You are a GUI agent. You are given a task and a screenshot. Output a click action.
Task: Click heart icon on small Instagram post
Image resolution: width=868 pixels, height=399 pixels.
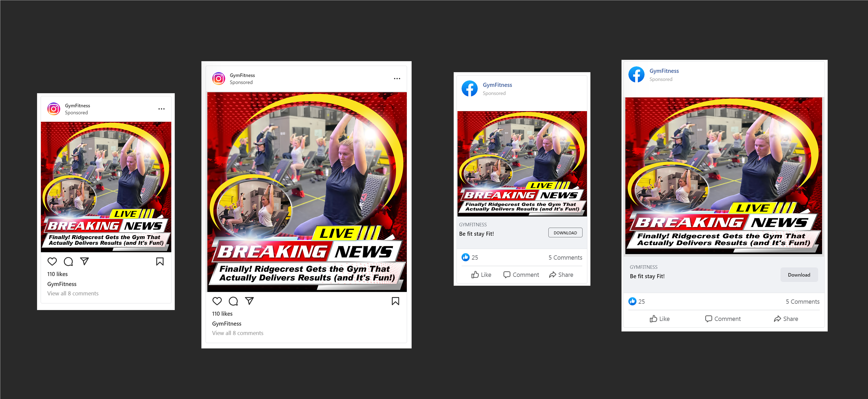[52, 261]
